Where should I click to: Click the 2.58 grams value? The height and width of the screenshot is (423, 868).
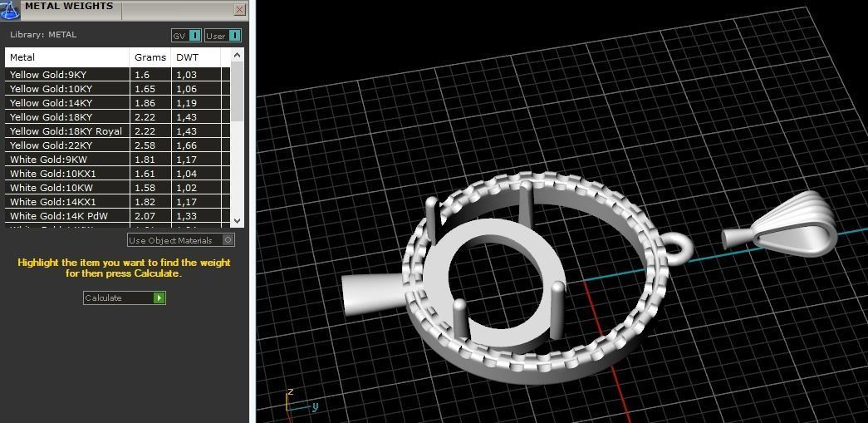145,145
